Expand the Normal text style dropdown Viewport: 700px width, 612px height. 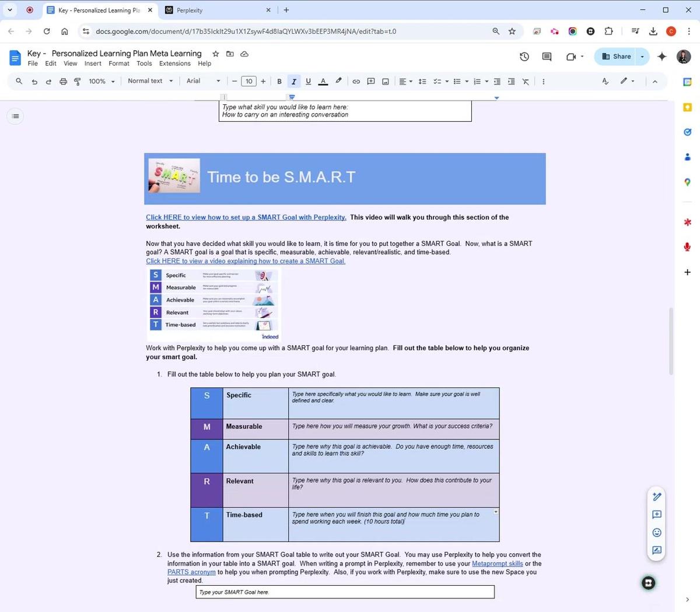(150, 81)
